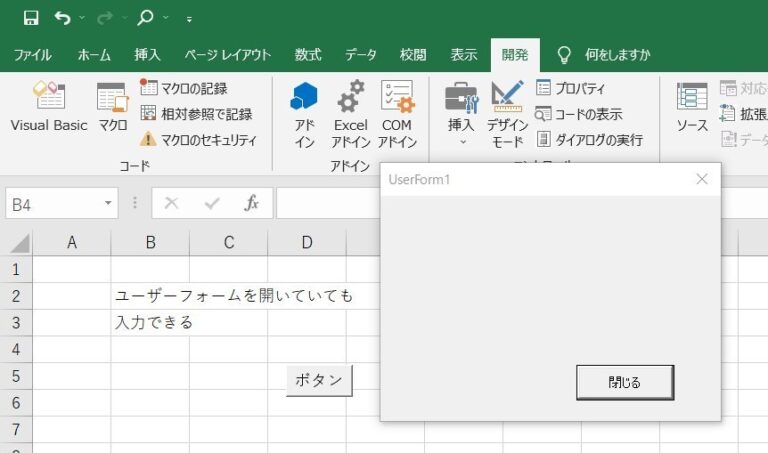Select row 3 header
768x453 pixels.
click(x=16, y=323)
